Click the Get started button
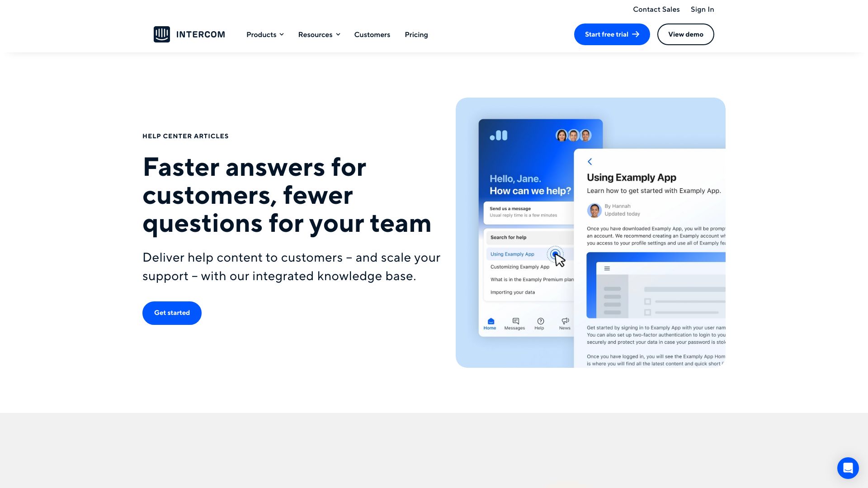The width and height of the screenshot is (868, 488). pyautogui.click(x=172, y=313)
